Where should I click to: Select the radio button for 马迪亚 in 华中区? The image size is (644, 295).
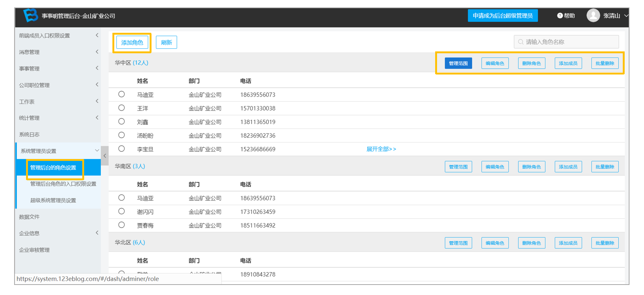point(121,94)
